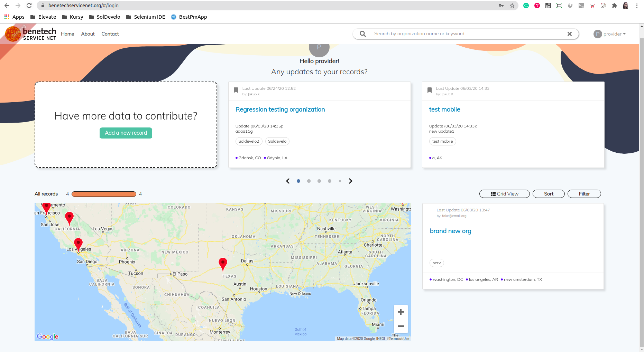Open the brand new org record
This screenshot has width=644, height=352.
(450, 231)
